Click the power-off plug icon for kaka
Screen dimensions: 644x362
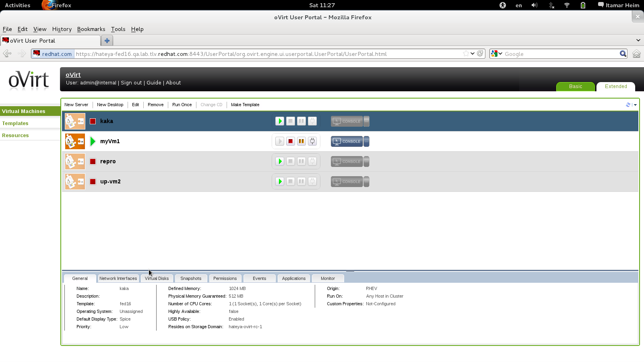pos(312,121)
